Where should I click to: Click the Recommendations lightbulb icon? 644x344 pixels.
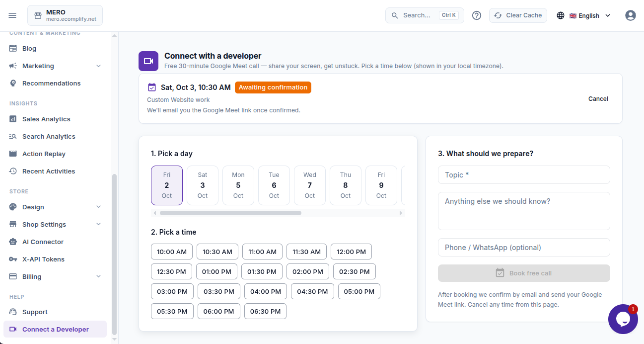[13, 84]
